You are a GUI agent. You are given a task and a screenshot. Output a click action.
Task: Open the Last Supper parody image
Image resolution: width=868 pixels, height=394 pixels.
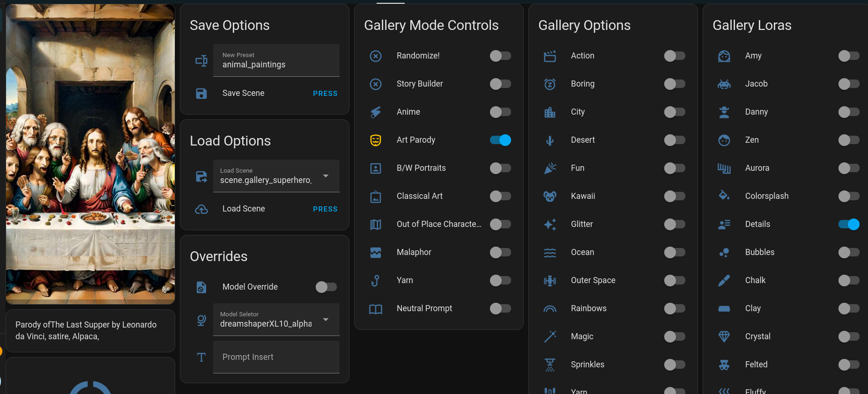click(x=90, y=154)
